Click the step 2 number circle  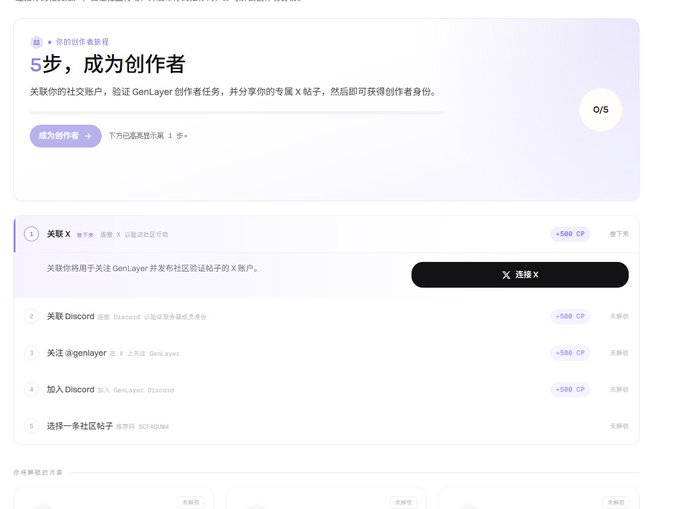(x=31, y=316)
